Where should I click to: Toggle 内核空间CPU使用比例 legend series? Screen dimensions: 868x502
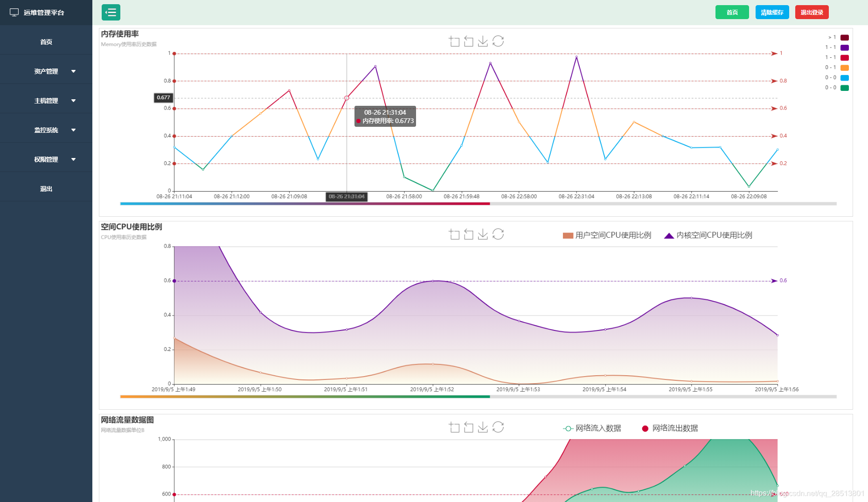[x=708, y=235]
